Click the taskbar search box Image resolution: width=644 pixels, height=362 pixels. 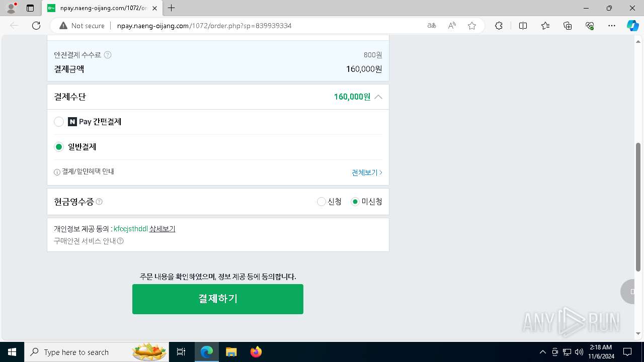pos(97,352)
